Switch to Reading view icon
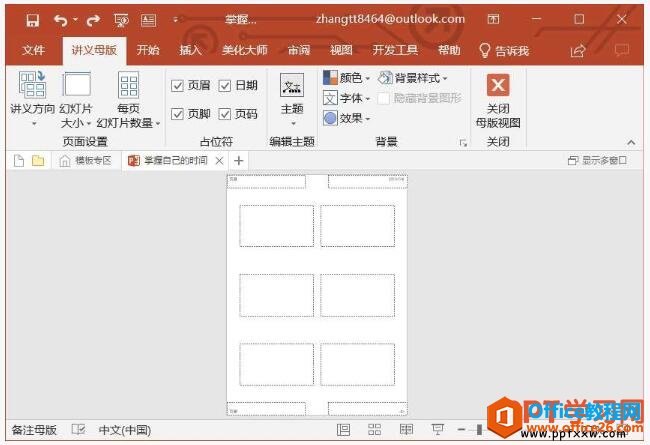 point(406,430)
